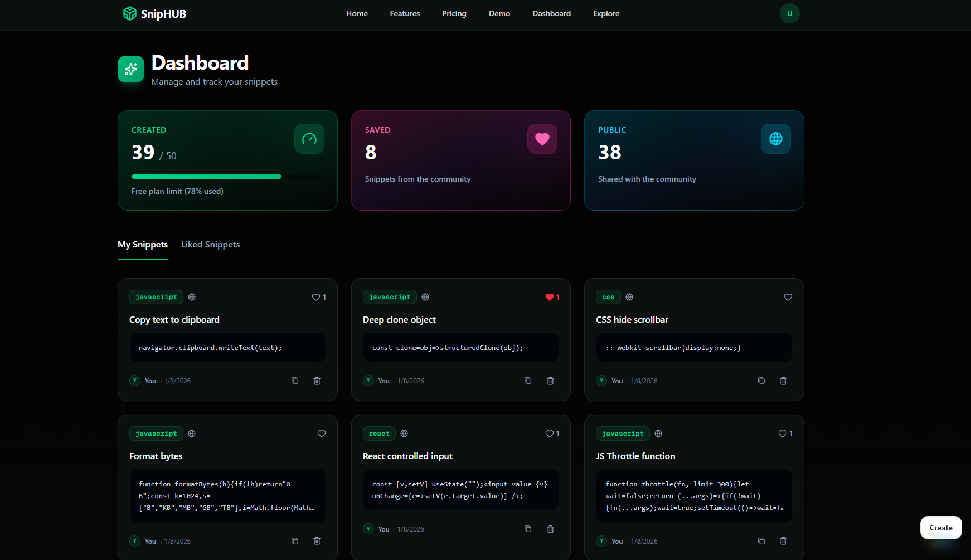Navigate to the Pricing page
The height and width of the screenshot is (560, 971).
454,13
